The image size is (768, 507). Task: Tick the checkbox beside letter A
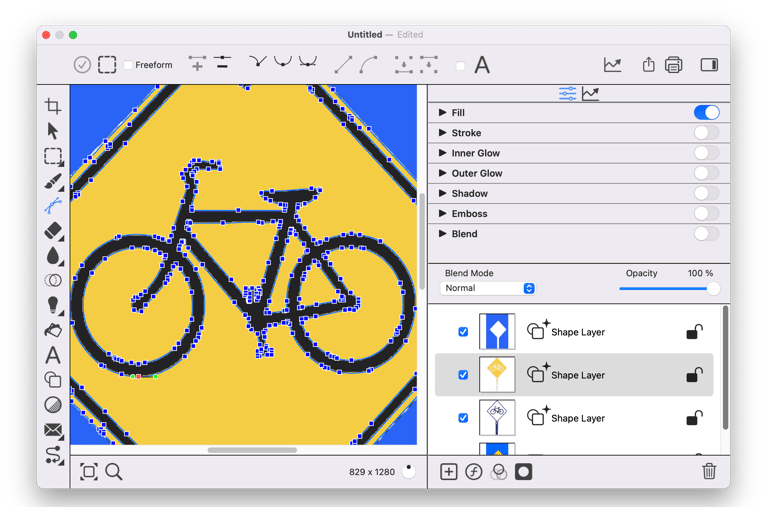click(460, 66)
